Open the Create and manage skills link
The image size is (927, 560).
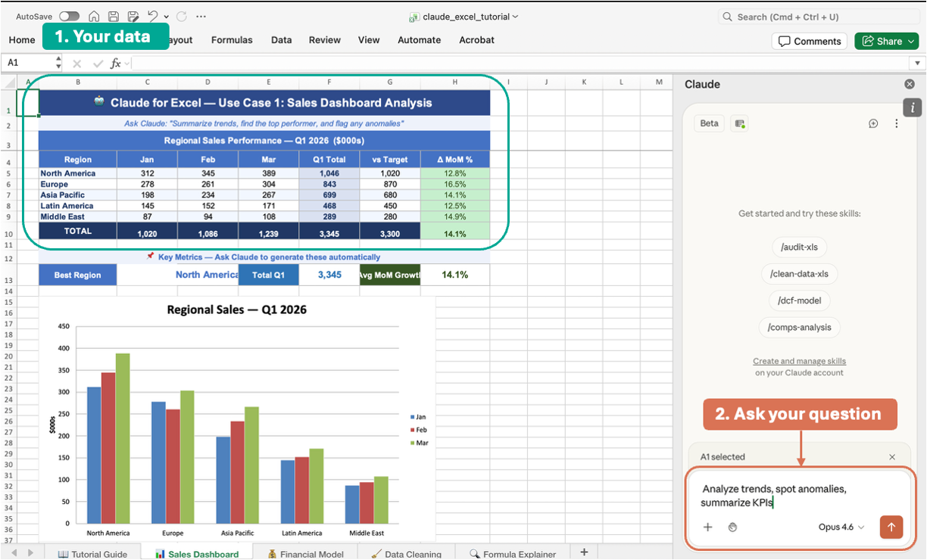point(799,360)
